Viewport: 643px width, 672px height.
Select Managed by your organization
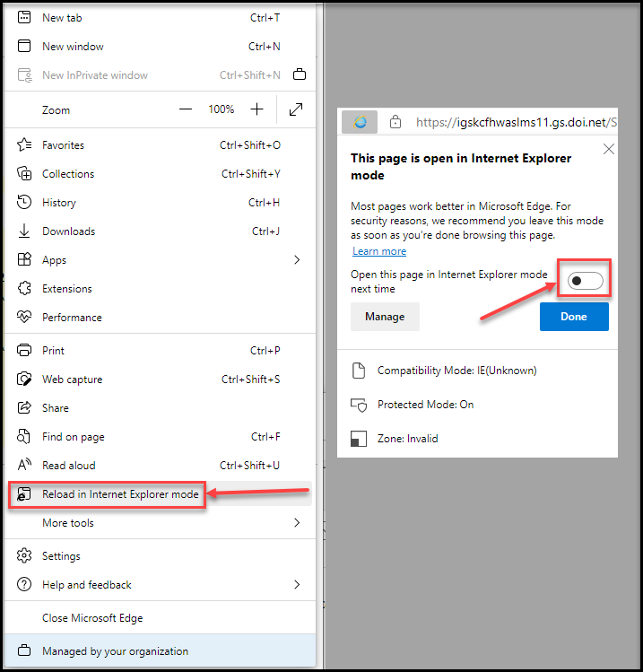[x=160, y=650]
